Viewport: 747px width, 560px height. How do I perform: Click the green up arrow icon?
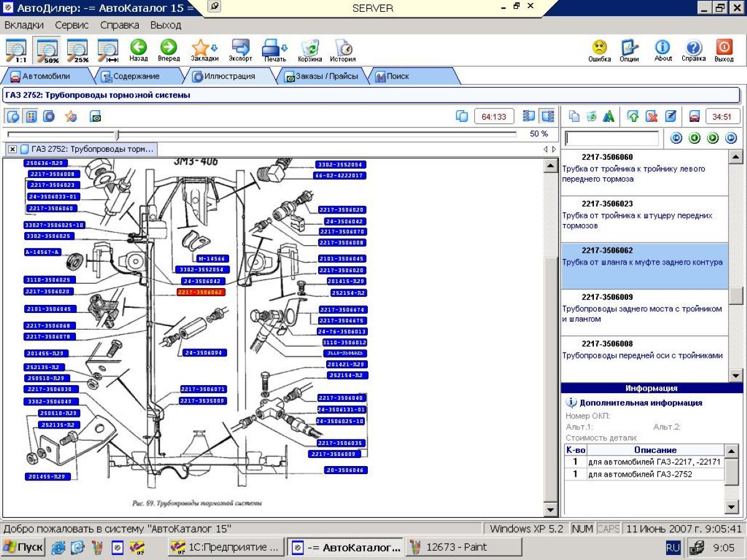634,116
